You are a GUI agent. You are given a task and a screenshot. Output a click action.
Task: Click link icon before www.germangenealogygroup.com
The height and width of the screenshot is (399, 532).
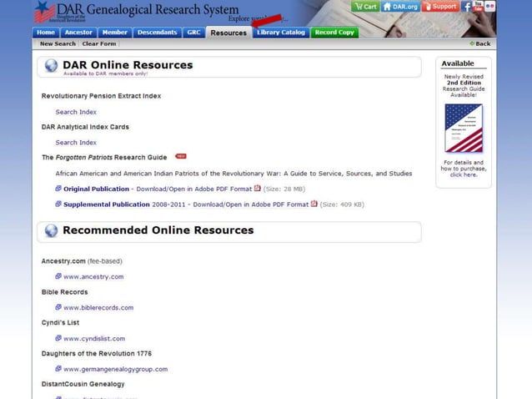coord(58,369)
